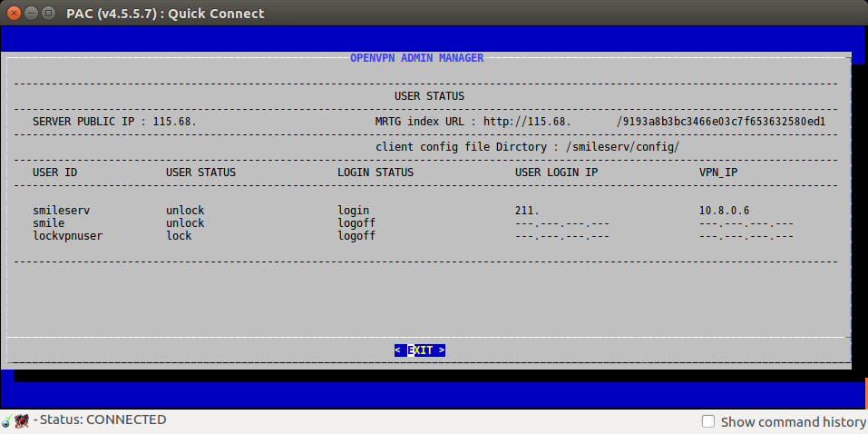Click the 'LOGIN STATUS' column header

click(375, 173)
